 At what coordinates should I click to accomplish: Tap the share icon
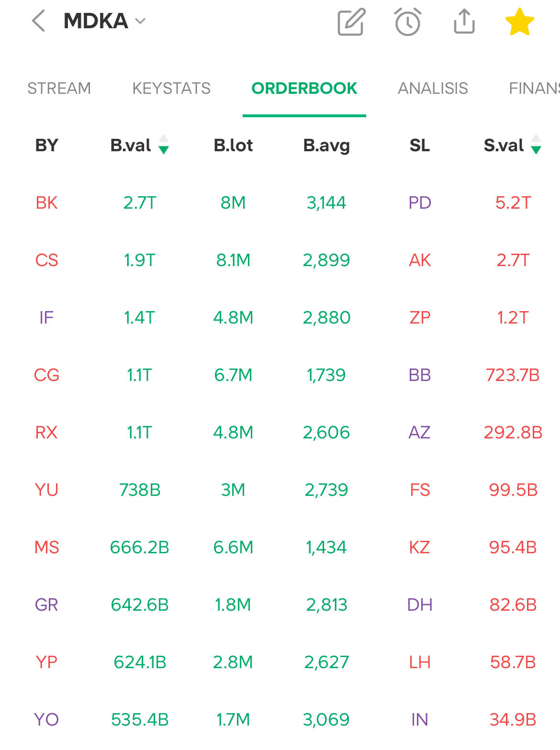464,22
